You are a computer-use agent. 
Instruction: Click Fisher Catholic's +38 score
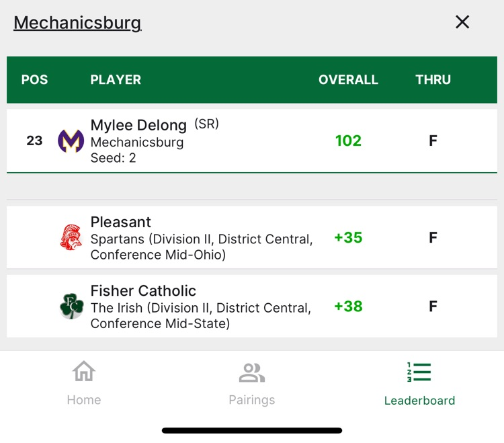point(348,306)
